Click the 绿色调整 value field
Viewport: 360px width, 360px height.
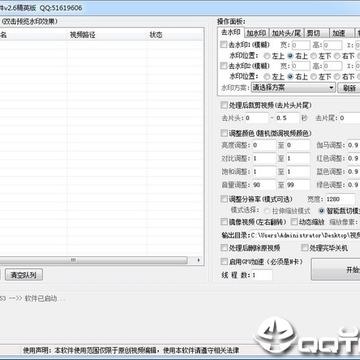coord(353,185)
